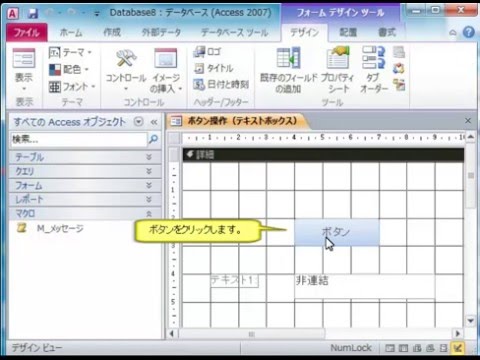Click the horizontal scrollbar thumb
The height and width of the screenshot is (360, 480).
point(252,334)
